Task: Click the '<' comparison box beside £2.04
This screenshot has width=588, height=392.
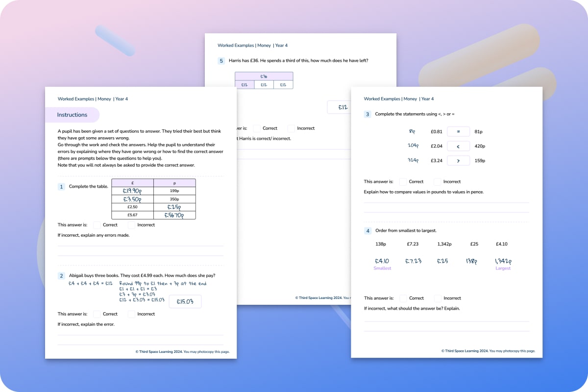Action: click(459, 146)
